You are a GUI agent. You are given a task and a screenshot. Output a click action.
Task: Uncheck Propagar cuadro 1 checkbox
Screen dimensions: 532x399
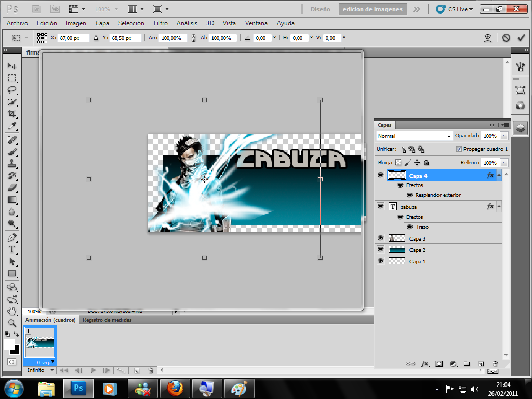[x=459, y=149]
